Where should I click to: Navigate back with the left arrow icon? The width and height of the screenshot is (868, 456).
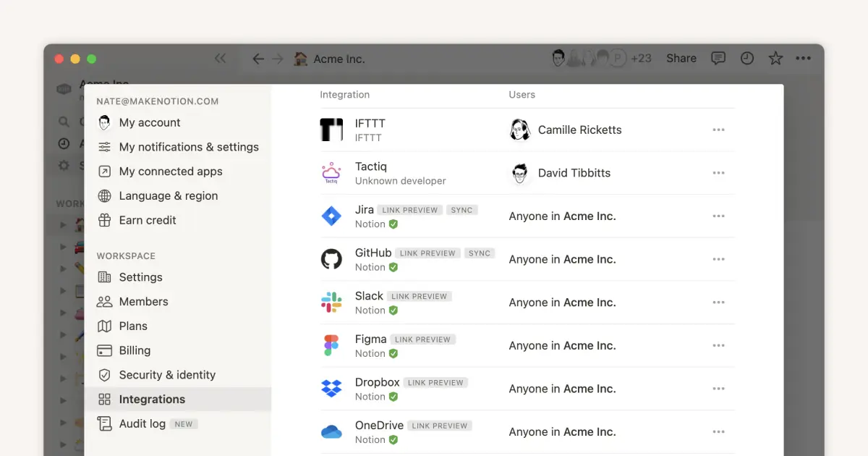(258, 59)
